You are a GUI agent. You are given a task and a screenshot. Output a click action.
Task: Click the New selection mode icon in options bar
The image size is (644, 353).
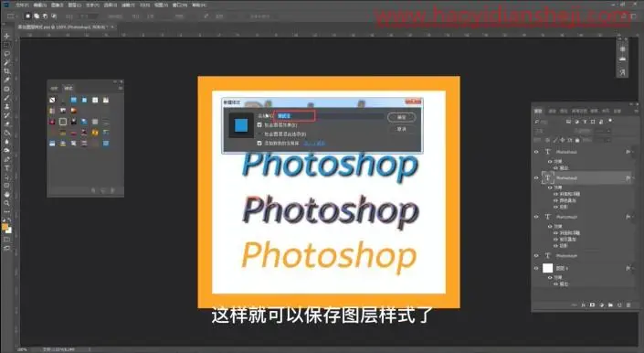[28, 16]
